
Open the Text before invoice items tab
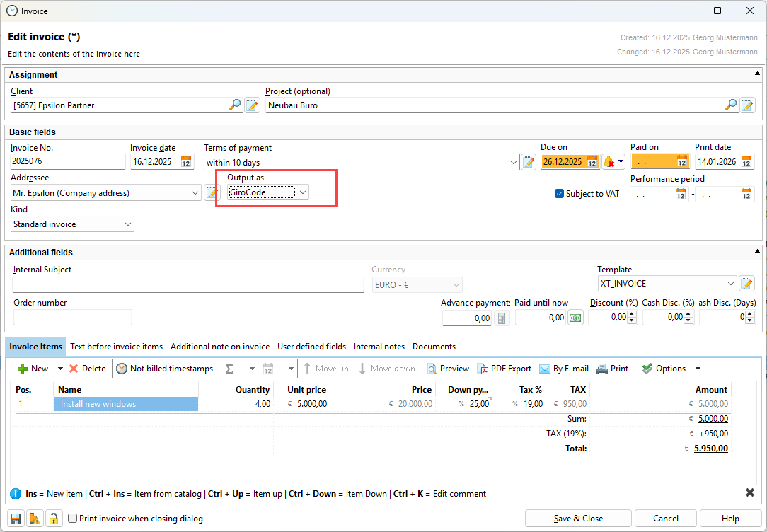(116, 347)
